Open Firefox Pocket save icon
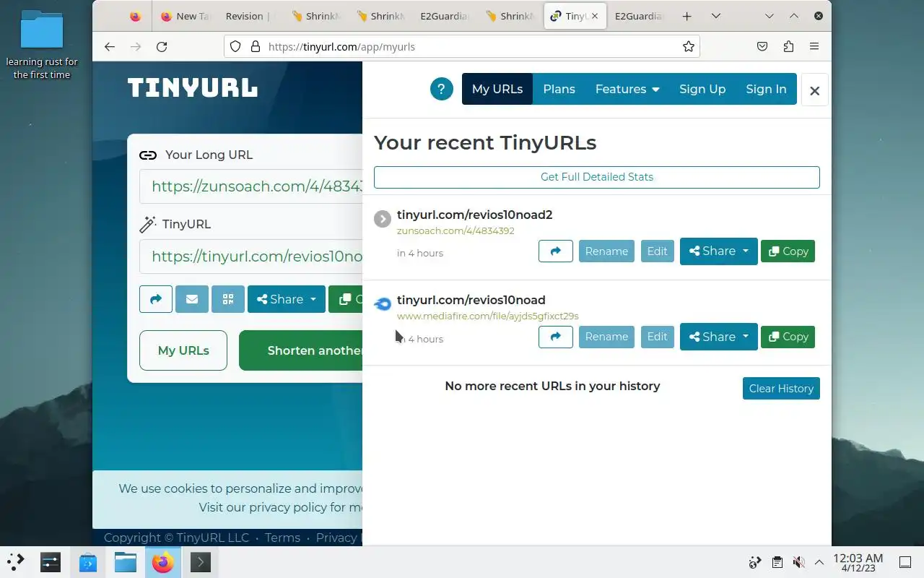The image size is (924, 578). (762, 46)
